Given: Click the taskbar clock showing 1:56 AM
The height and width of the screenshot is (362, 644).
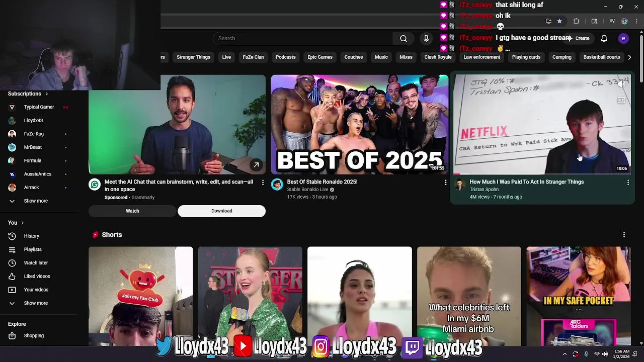Looking at the screenshot, I should (x=622, y=354).
